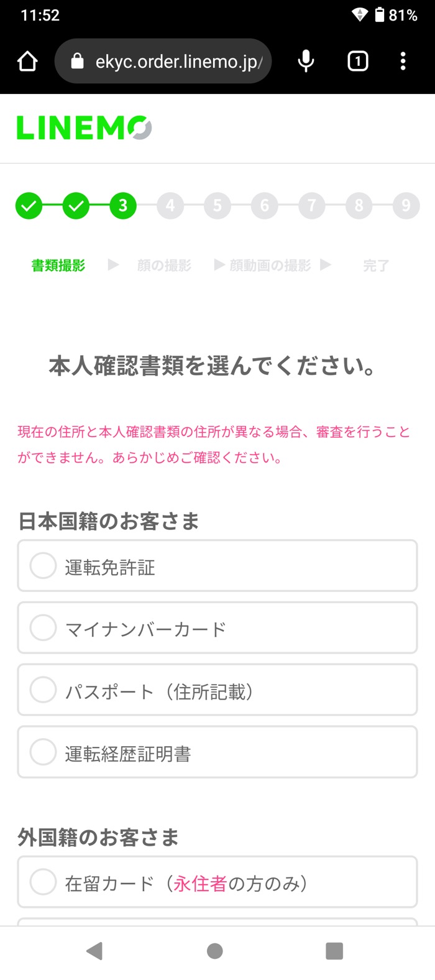The image size is (435, 980).
Task: Tap the address bar showing ekyc.order.linemo.jp
Action: pyautogui.click(x=180, y=61)
